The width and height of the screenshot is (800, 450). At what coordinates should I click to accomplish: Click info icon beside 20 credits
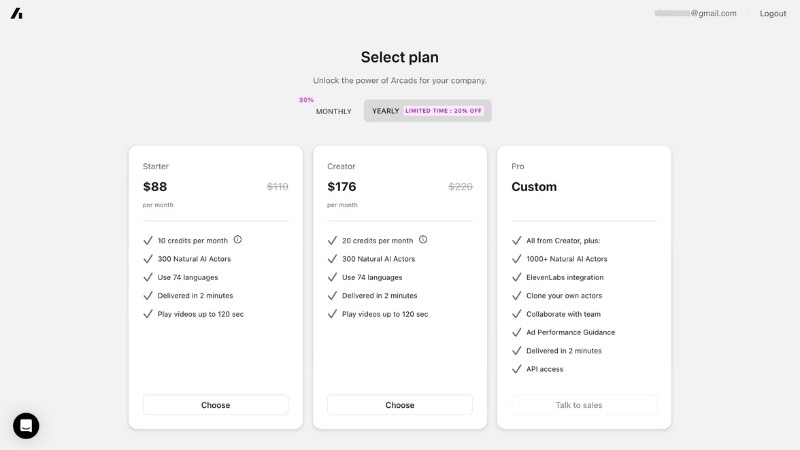[423, 240]
